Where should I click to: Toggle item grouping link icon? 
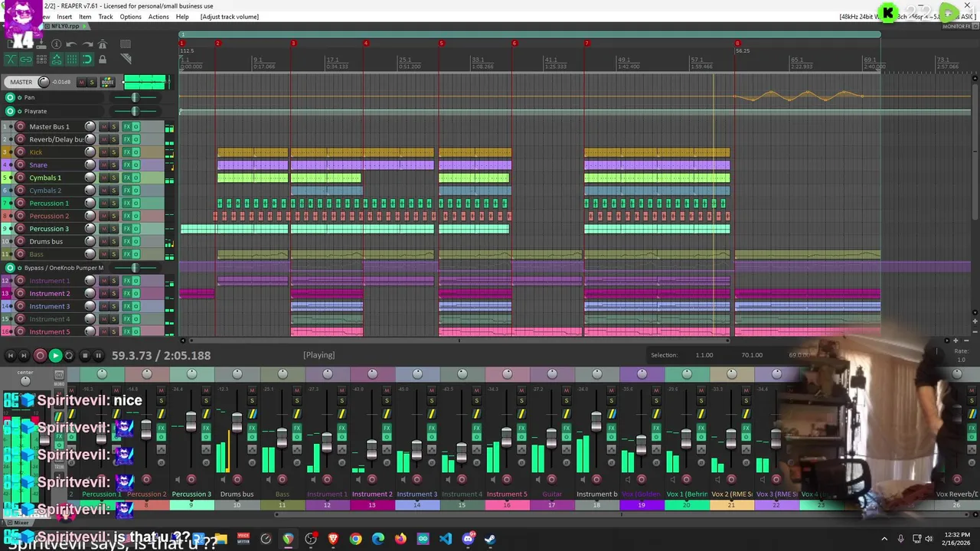pyautogui.click(x=26, y=59)
